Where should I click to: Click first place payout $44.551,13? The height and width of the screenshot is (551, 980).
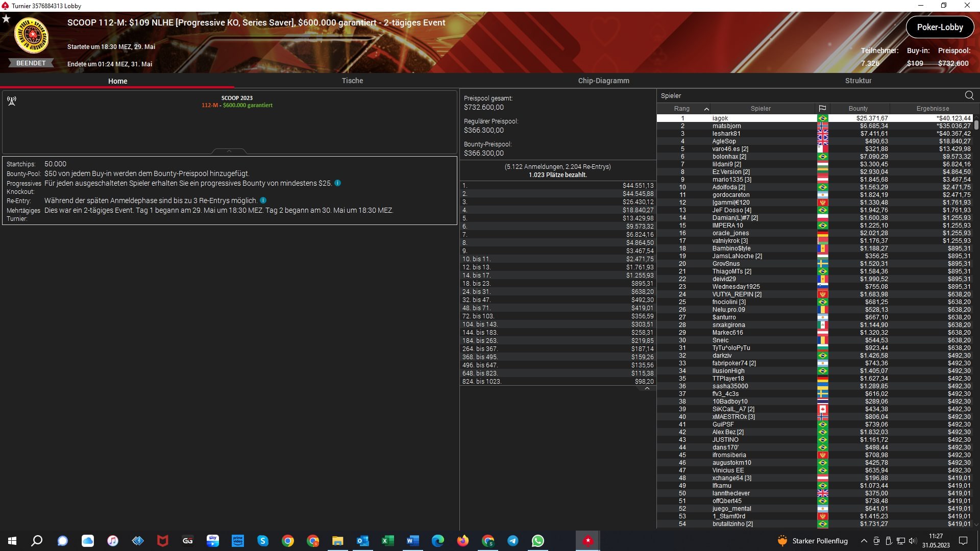(x=638, y=186)
